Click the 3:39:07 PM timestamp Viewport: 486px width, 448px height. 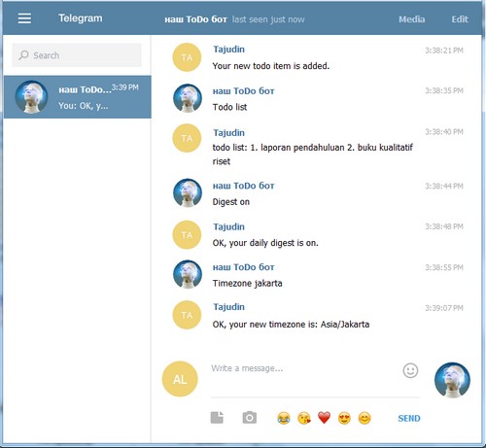click(444, 308)
